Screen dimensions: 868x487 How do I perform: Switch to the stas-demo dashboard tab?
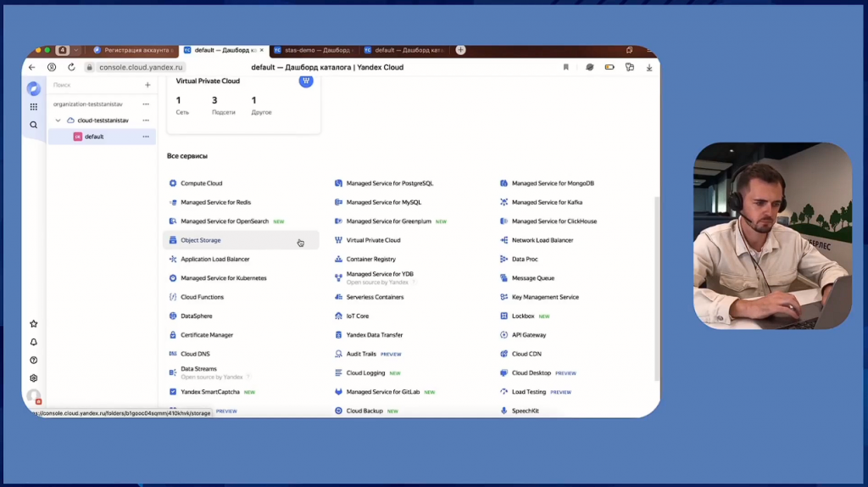tap(315, 50)
